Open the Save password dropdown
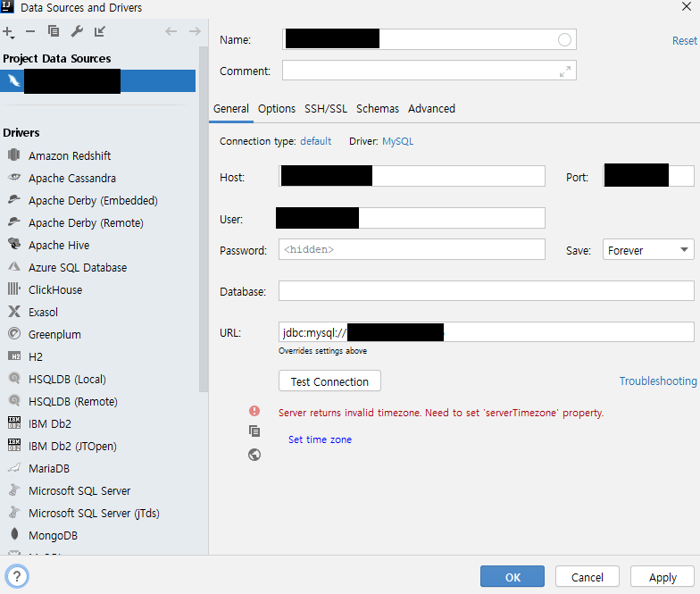Screen dimensions: 700x594 tap(648, 250)
